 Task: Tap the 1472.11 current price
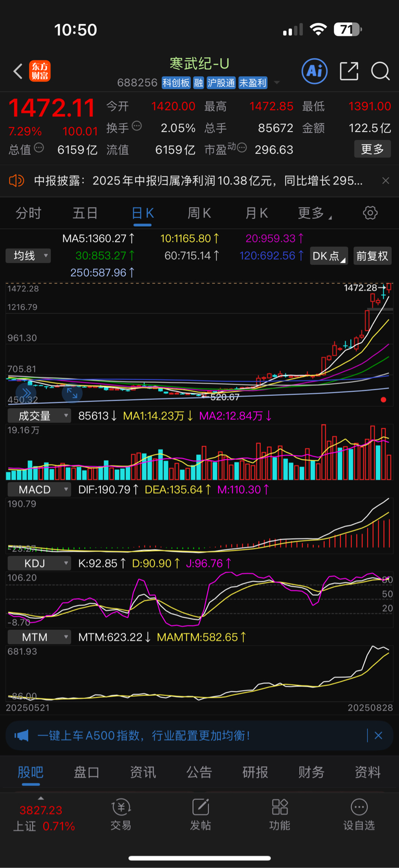[52, 108]
